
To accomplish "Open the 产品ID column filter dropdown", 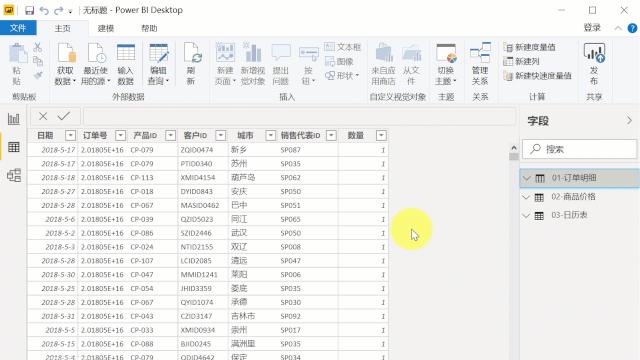I will pyautogui.click(x=171, y=135).
